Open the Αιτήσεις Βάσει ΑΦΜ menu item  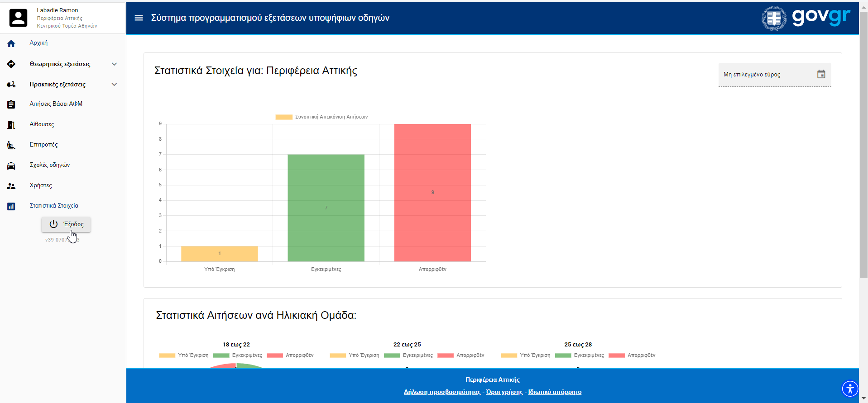click(56, 104)
